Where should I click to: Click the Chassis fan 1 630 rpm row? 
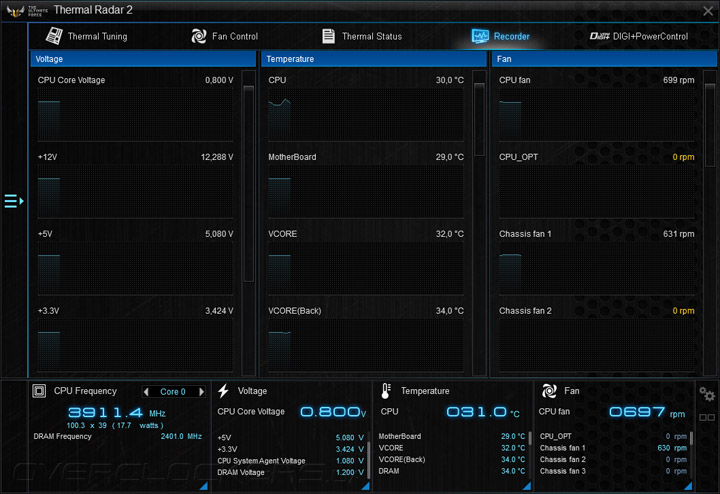pos(613,448)
